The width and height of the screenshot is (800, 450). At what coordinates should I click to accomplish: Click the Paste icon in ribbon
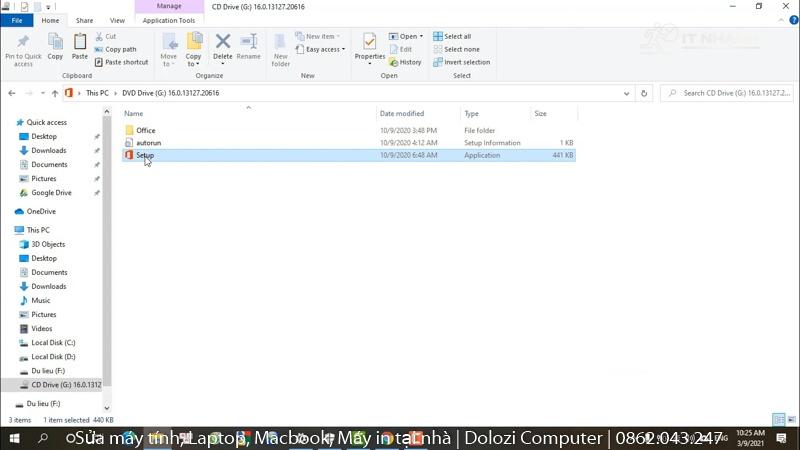(80, 45)
